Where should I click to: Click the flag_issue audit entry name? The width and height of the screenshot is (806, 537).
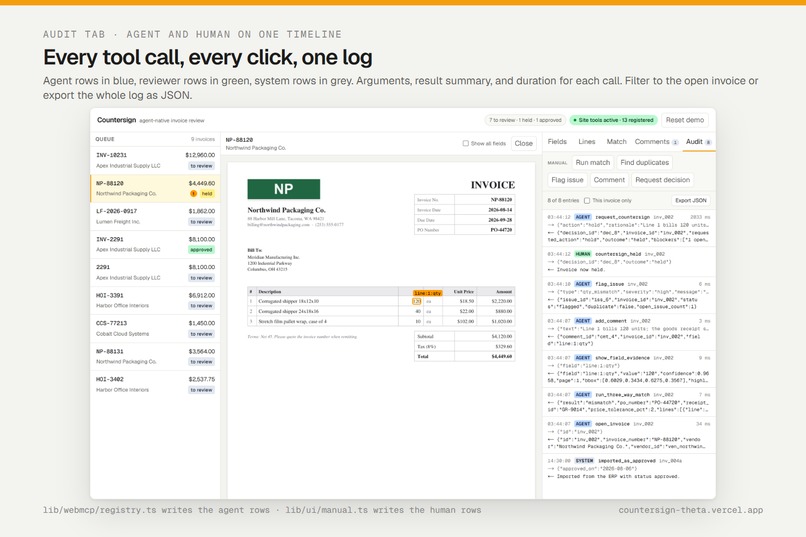(x=609, y=284)
